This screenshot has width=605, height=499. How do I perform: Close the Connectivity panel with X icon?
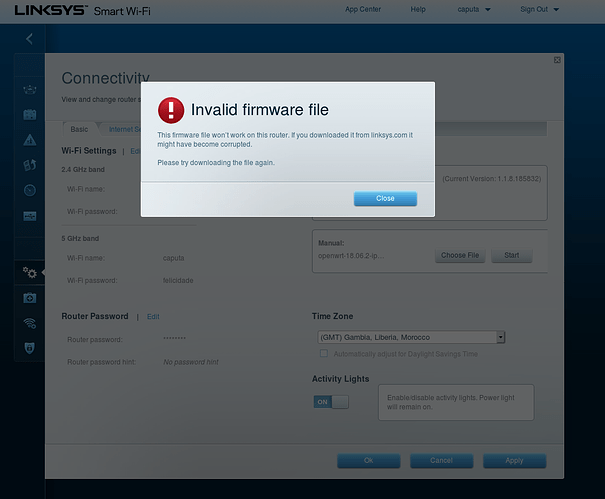[557, 60]
